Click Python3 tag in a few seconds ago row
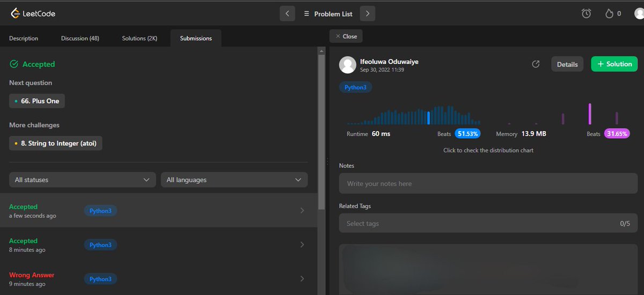 pos(100,211)
